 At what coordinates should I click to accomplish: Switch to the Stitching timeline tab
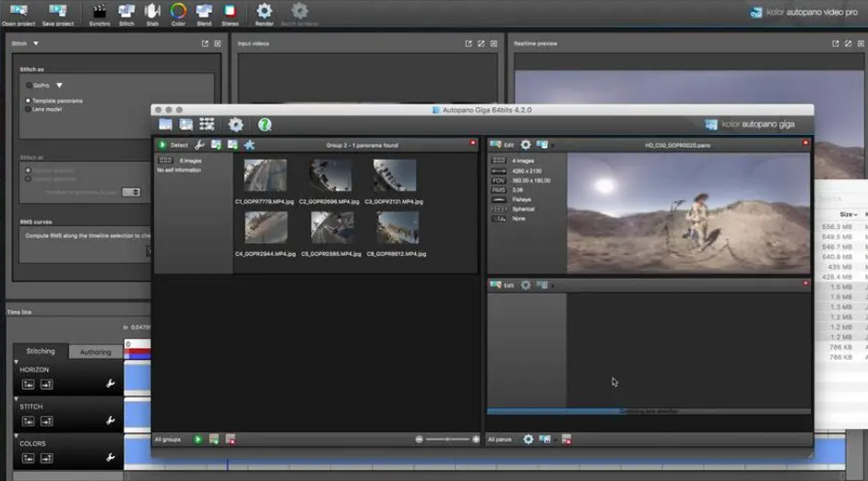(41, 352)
